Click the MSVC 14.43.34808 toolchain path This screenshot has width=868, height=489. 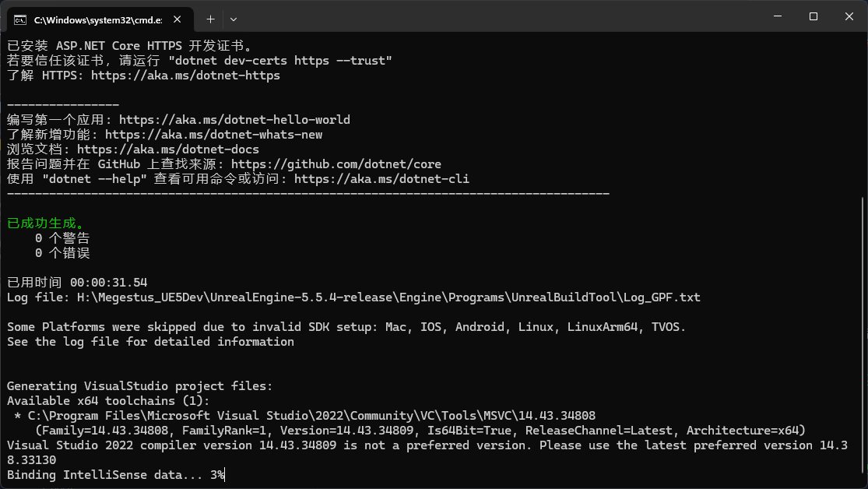pyautogui.click(x=311, y=415)
